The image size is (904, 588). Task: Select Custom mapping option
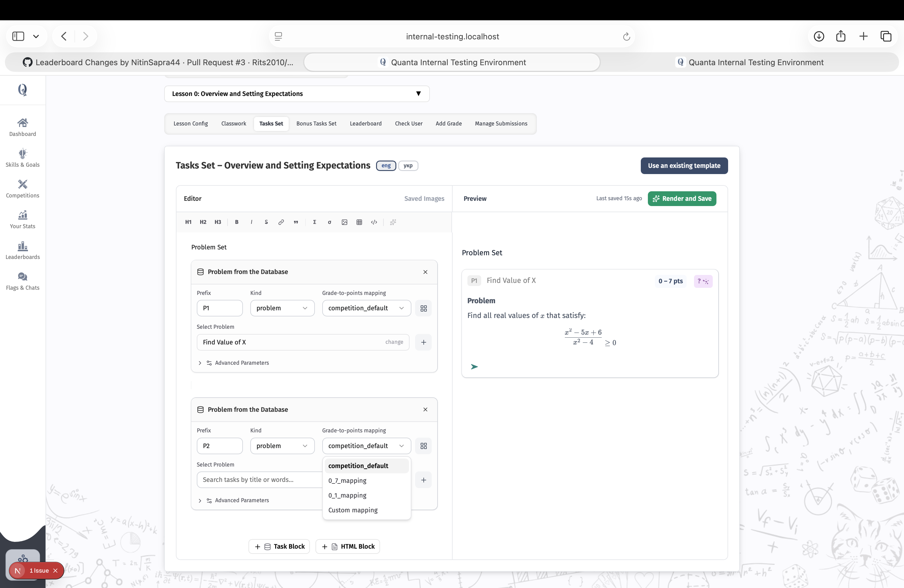(367, 511)
